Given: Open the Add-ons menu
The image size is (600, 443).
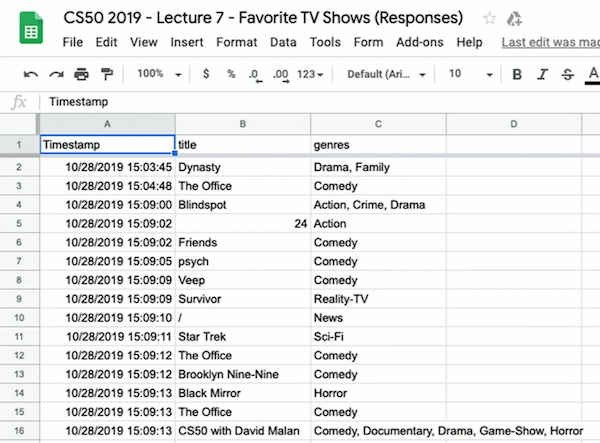Looking at the screenshot, I should tap(419, 43).
